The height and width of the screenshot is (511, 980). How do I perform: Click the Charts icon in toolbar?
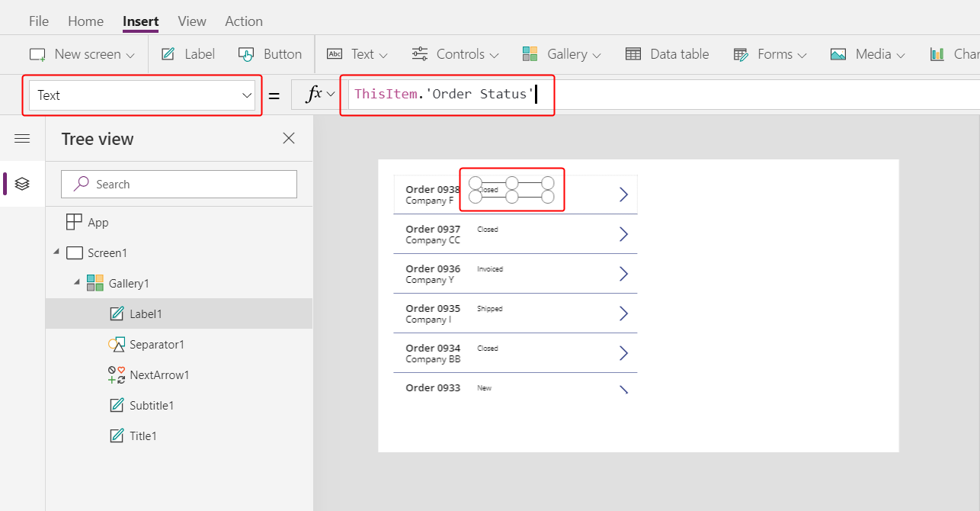click(937, 54)
